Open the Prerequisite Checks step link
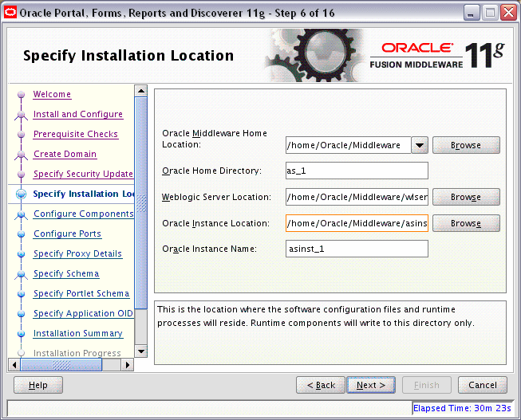Viewport: 521px width, 420px height. (76, 134)
